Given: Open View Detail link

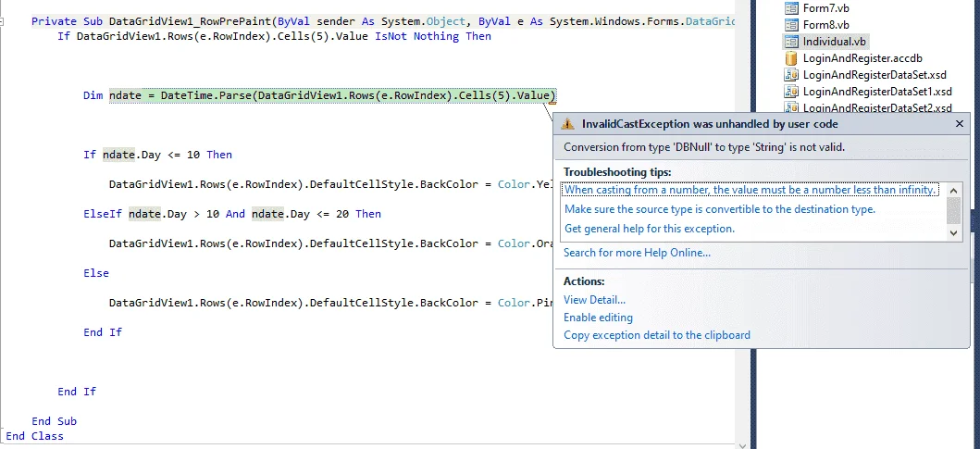Looking at the screenshot, I should tap(594, 300).
